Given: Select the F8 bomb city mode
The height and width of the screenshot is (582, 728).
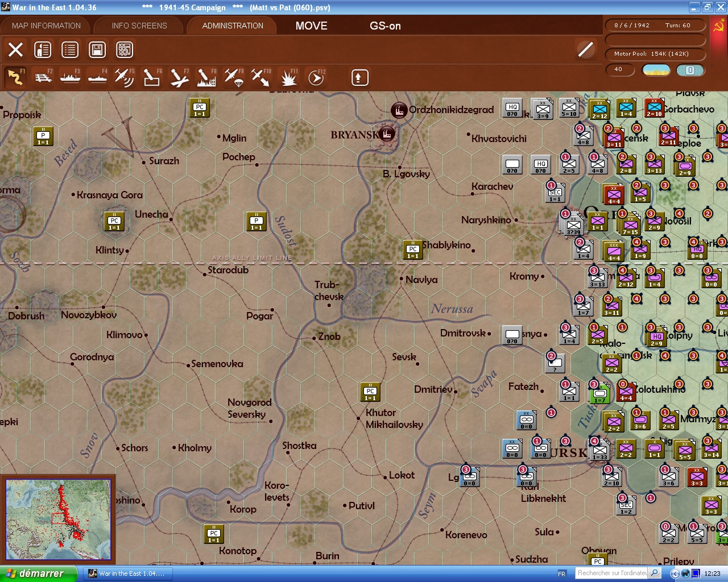Looking at the screenshot, I should click(x=206, y=77).
